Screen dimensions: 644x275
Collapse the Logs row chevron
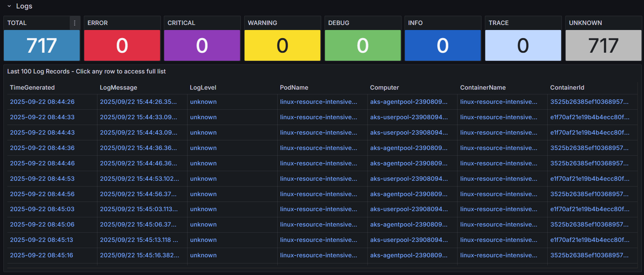pos(9,6)
